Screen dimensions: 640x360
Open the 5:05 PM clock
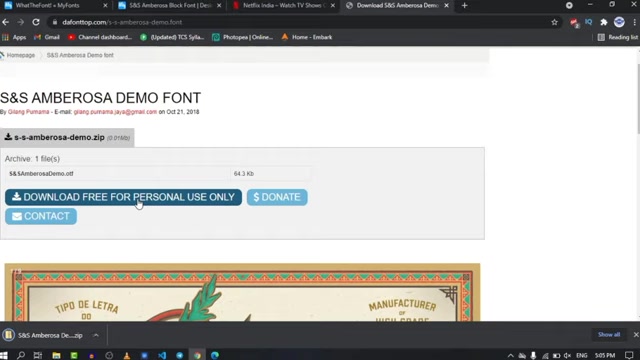pos(605,356)
